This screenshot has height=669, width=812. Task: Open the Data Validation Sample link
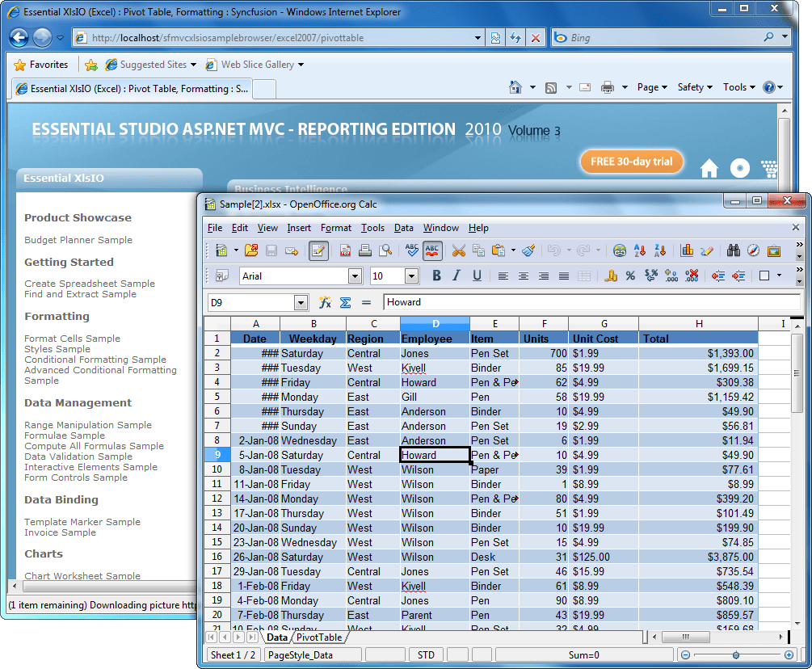(x=78, y=457)
